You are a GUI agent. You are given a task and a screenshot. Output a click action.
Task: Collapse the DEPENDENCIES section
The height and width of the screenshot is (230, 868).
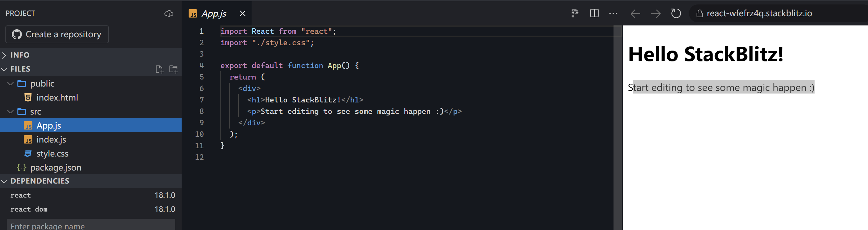(x=40, y=181)
